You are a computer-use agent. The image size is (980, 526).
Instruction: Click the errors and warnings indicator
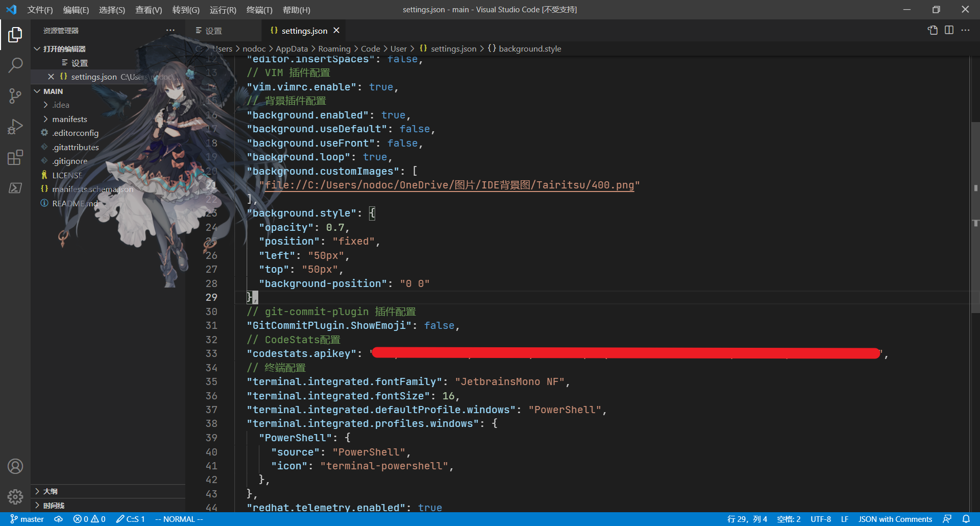click(x=89, y=519)
